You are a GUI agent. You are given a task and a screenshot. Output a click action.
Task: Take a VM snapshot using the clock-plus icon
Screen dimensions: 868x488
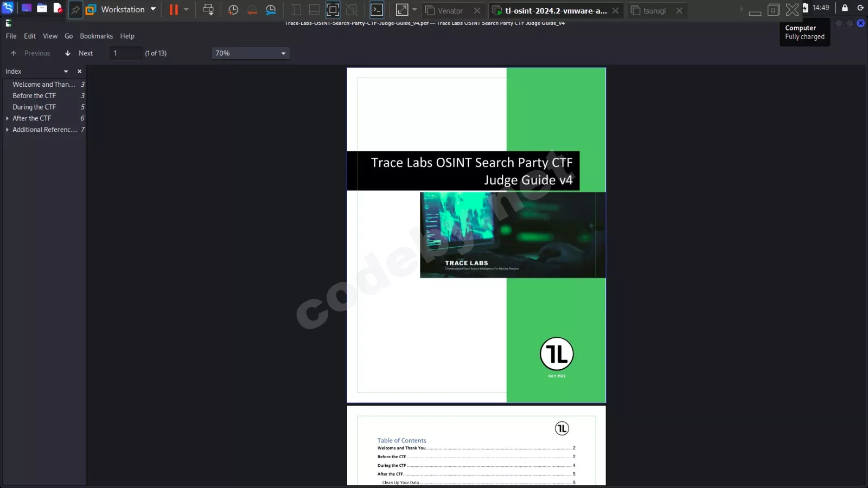coord(233,10)
